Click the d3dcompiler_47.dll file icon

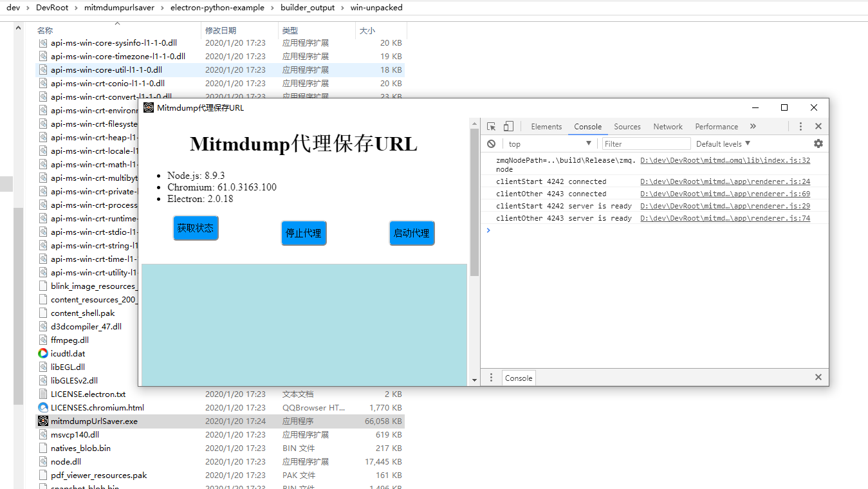(x=43, y=326)
